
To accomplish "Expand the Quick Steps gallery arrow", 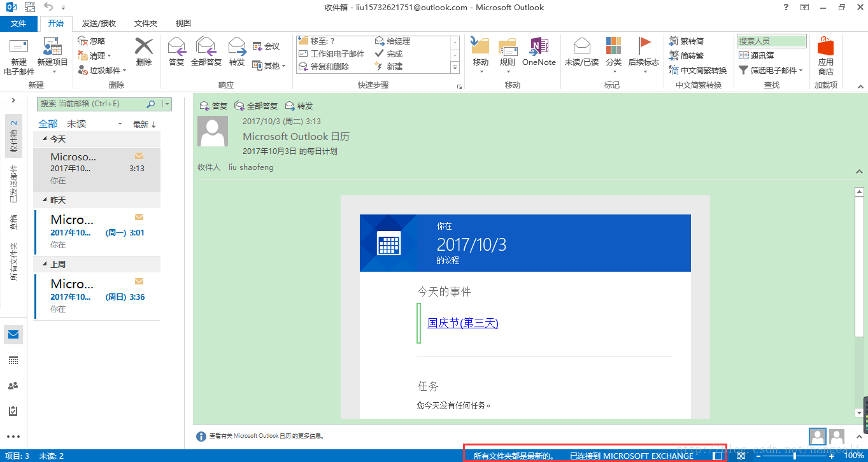I will click(x=455, y=67).
